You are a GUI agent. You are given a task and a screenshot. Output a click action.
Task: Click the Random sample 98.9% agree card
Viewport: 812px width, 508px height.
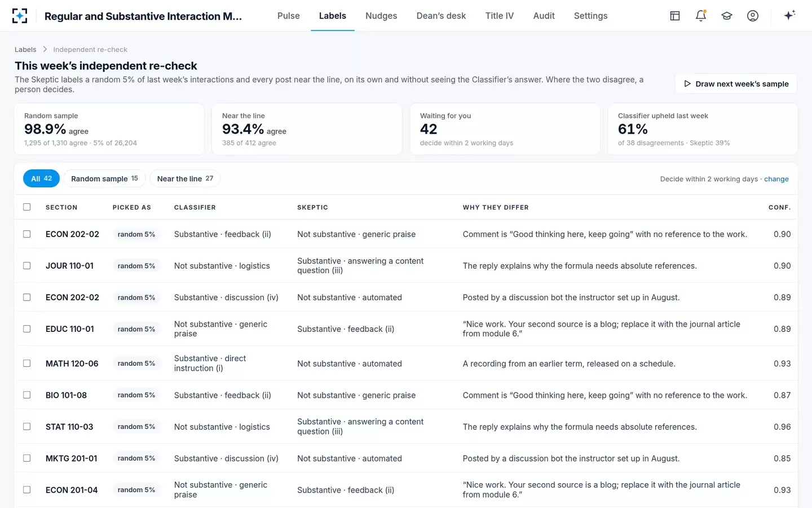pyautogui.click(x=109, y=129)
